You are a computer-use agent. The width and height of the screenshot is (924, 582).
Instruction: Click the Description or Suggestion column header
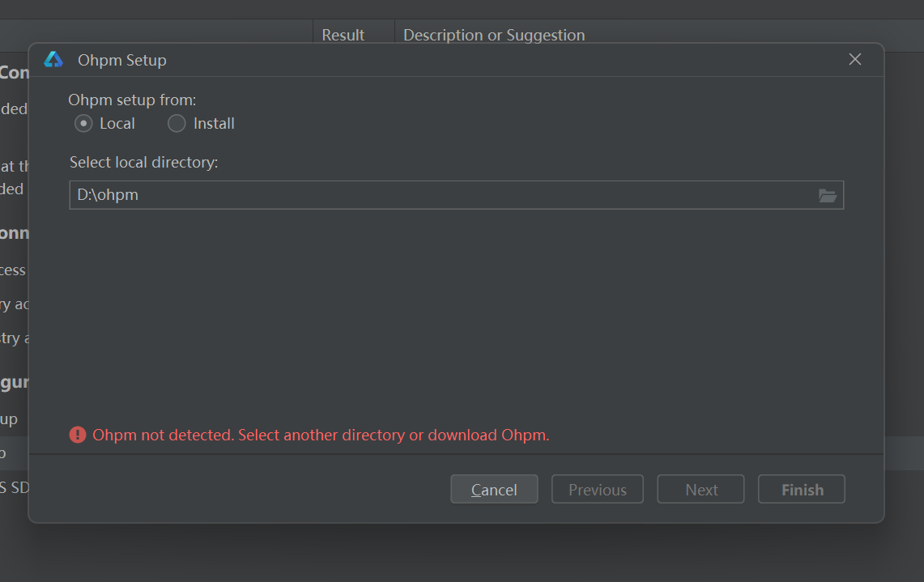tap(494, 35)
